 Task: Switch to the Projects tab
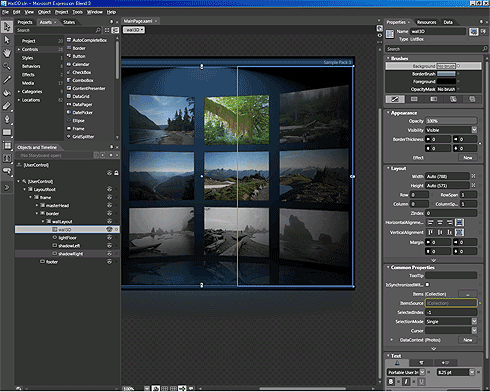tap(25, 22)
